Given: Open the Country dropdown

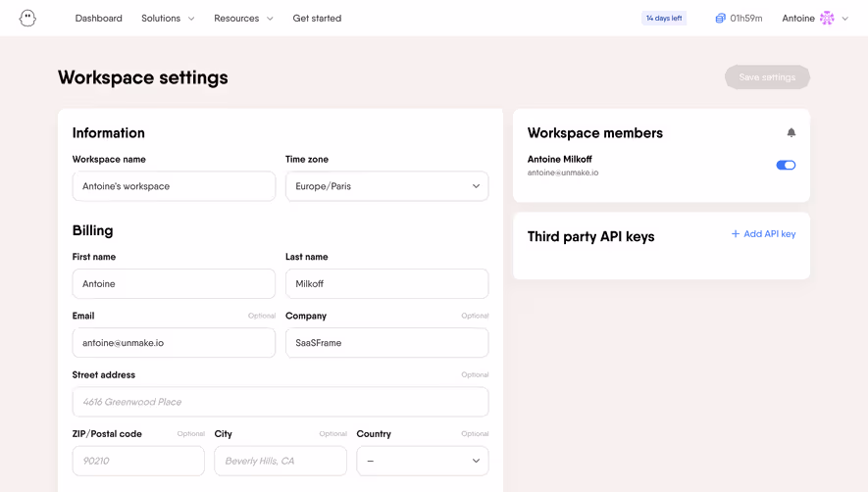Looking at the screenshot, I should [423, 461].
